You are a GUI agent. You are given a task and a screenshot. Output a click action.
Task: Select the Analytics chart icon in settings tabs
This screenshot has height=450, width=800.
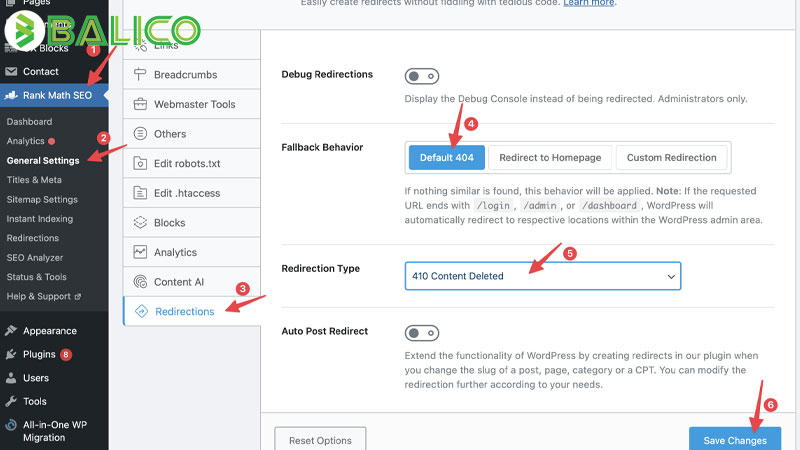coord(140,252)
